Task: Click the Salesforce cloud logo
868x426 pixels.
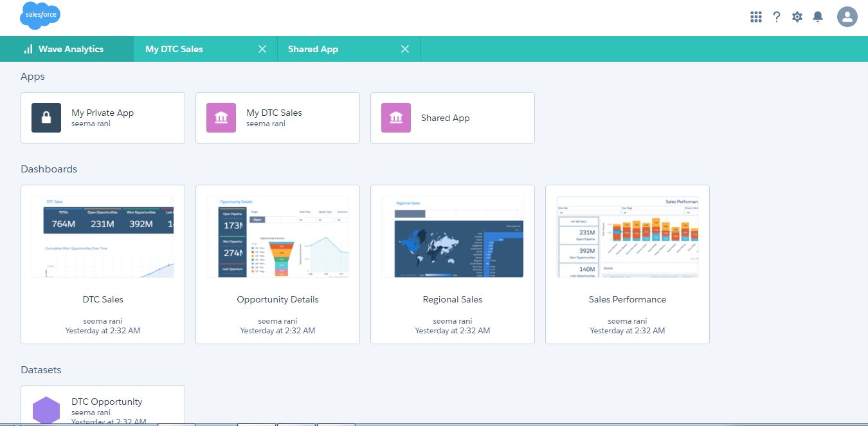Action: click(40, 15)
